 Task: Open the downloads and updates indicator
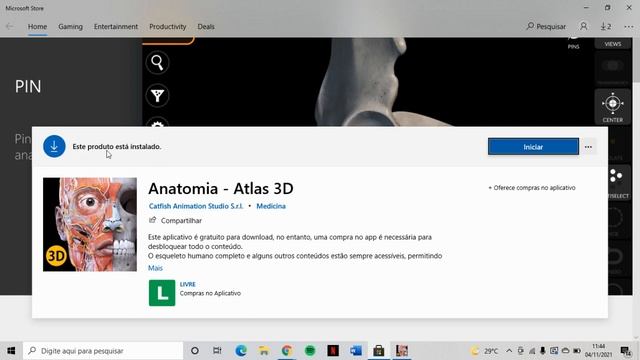pyautogui.click(x=606, y=27)
